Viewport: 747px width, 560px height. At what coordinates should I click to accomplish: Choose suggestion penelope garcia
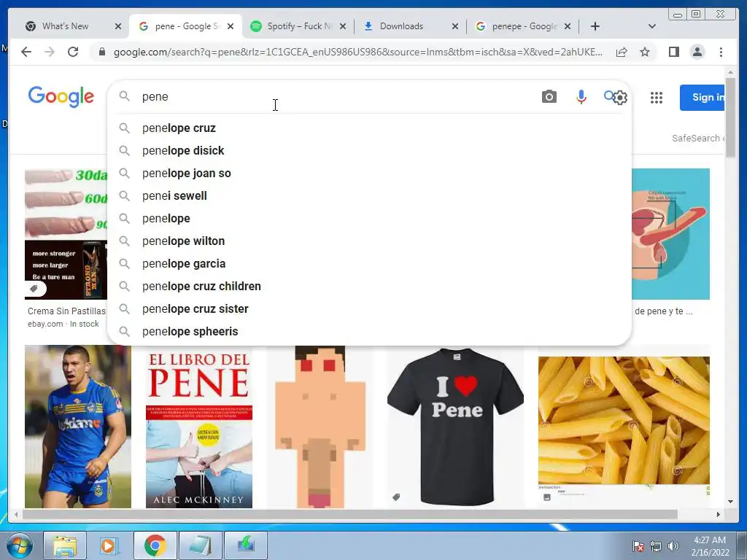(x=369, y=264)
